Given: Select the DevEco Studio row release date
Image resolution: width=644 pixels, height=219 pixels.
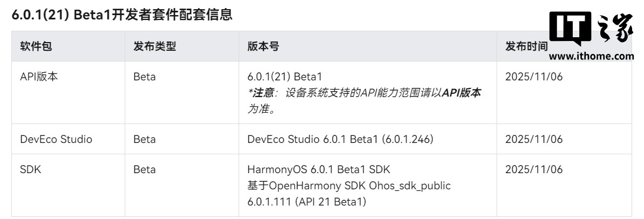Looking at the screenshot, I should pos(534,139).
